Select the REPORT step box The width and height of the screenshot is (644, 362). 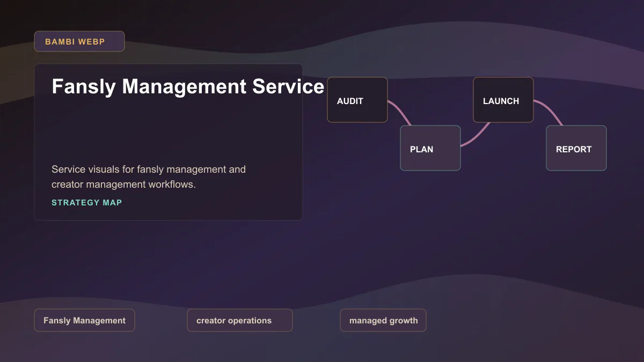[x=576, y=148]
